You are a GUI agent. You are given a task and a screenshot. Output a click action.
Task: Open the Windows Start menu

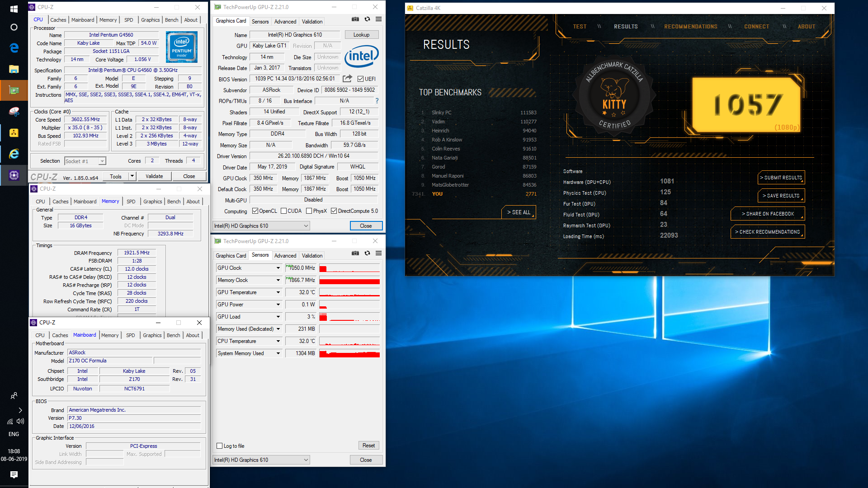tap(14, 9)
